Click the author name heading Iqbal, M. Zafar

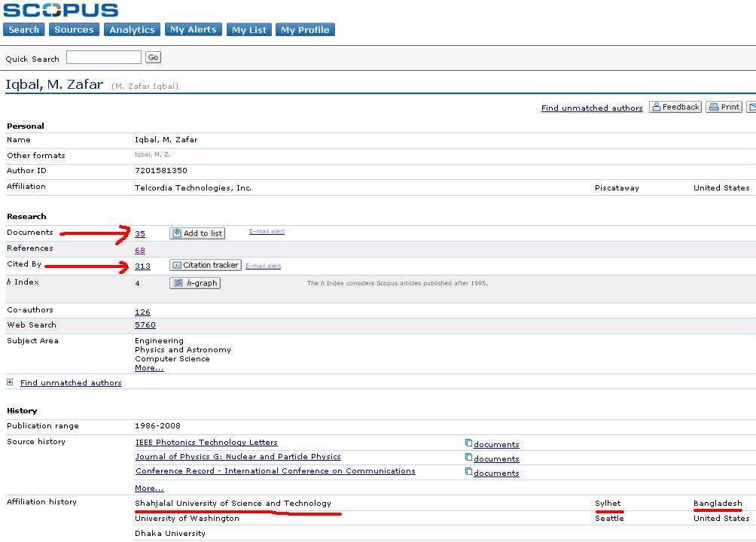click(54, 84)
